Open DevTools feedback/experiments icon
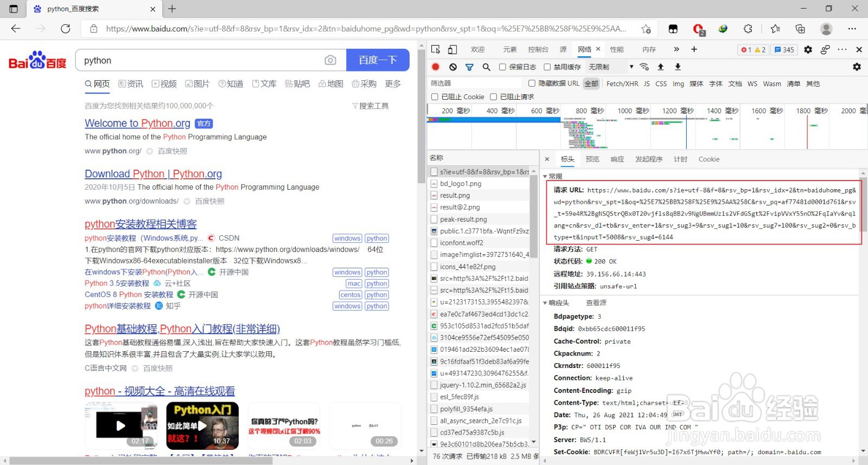The height and width of the screenshot is (465, 868). pyautogui.click(x=825, y=49)
